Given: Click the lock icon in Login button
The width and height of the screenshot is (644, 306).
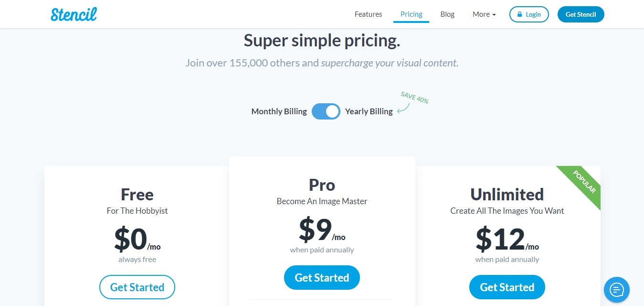Looking at the screenshot, I should [519, 14].
